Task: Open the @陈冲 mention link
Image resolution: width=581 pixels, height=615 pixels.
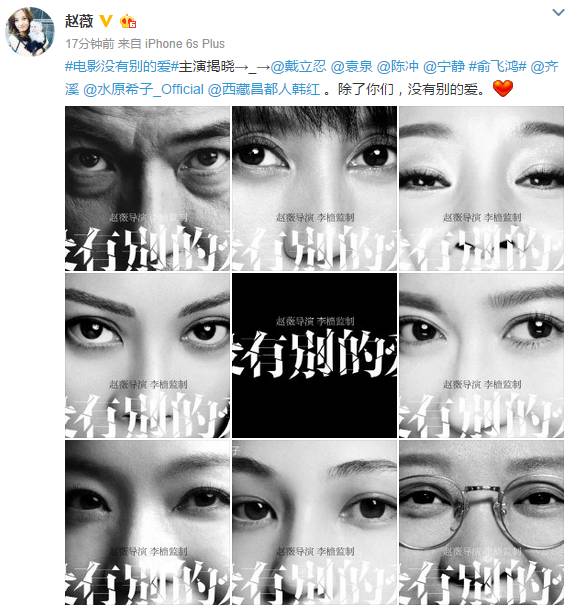Action: [398, 66]
